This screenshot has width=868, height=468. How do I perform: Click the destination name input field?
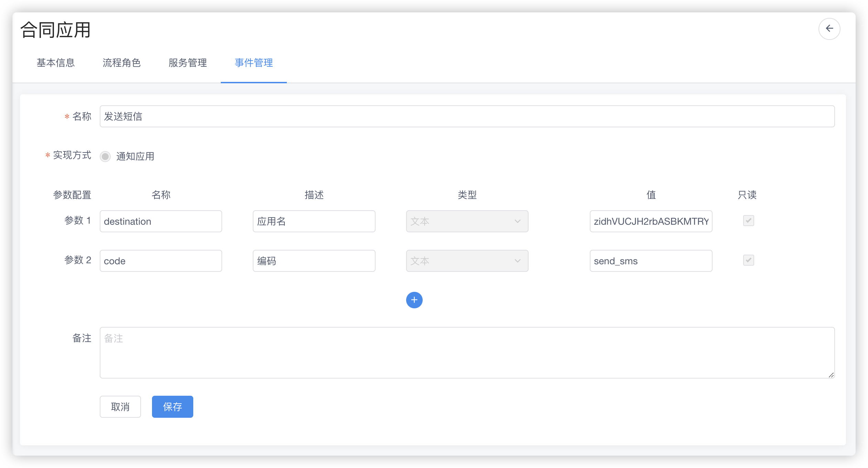pos(161,221)
